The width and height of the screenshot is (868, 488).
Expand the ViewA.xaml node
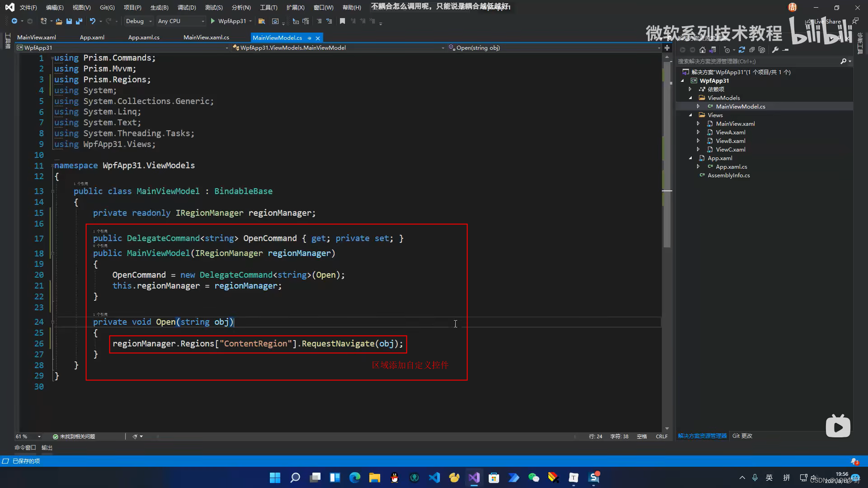click(x=698, y=132)
